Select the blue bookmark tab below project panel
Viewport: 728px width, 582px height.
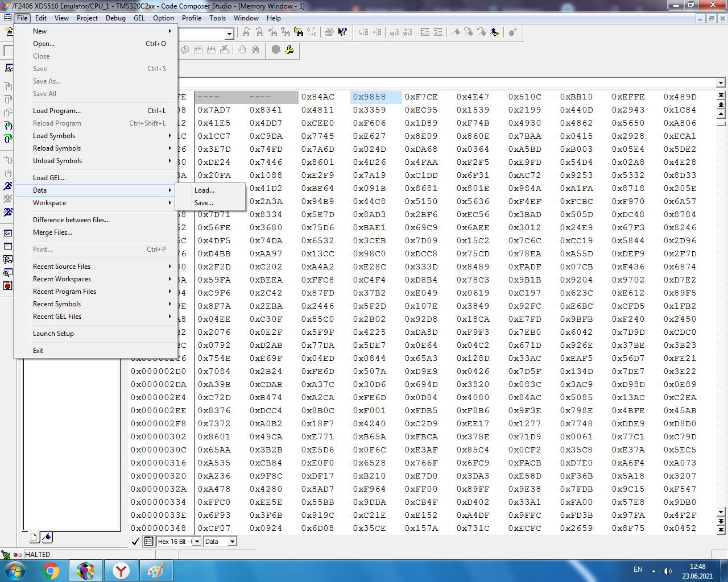(47, 537)
